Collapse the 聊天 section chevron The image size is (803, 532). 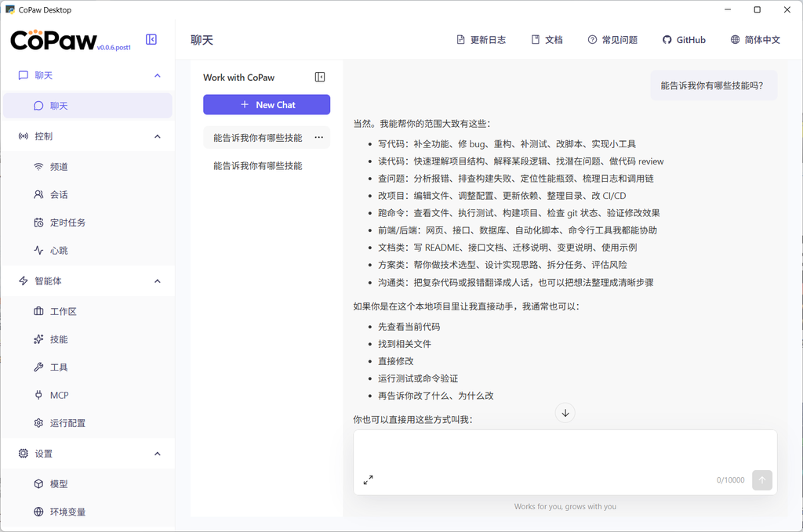click(157, 75)
